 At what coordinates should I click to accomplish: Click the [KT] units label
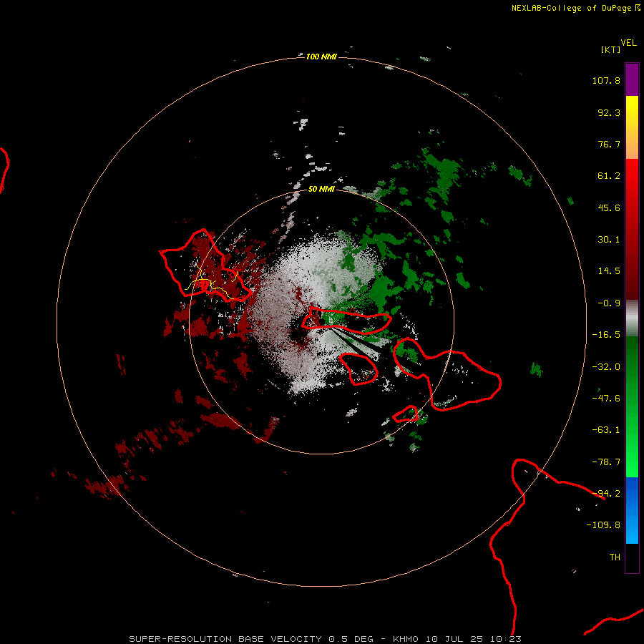[x=611, y=49]
